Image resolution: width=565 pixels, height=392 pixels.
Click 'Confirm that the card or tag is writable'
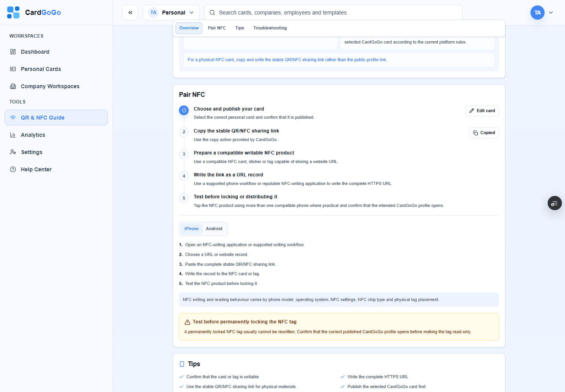point(222,377)
